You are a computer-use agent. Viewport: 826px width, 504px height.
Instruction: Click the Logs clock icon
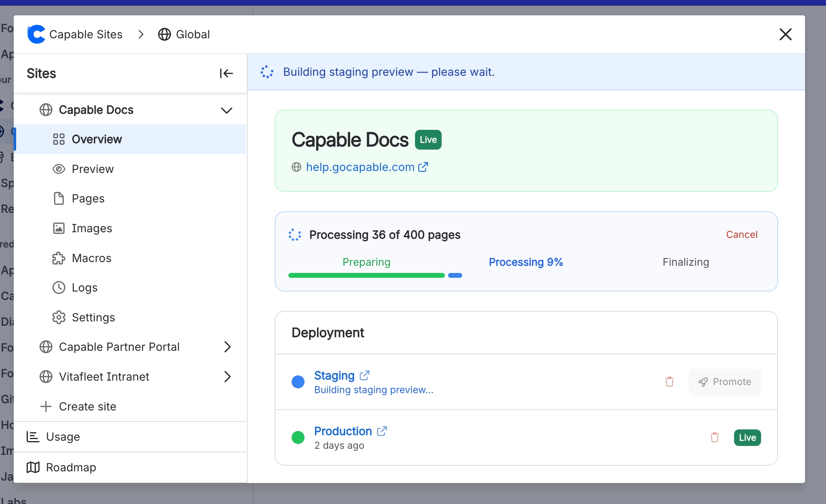pyautogui.click(x=59, y=287)
